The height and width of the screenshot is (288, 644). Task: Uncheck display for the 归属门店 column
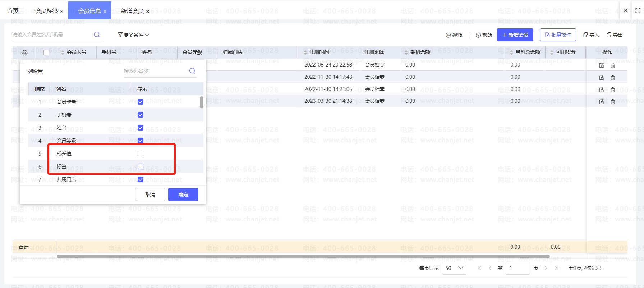click(141, 179)
